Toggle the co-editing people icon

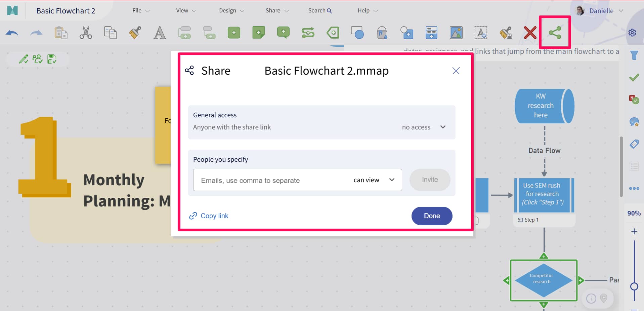point(38,59)
